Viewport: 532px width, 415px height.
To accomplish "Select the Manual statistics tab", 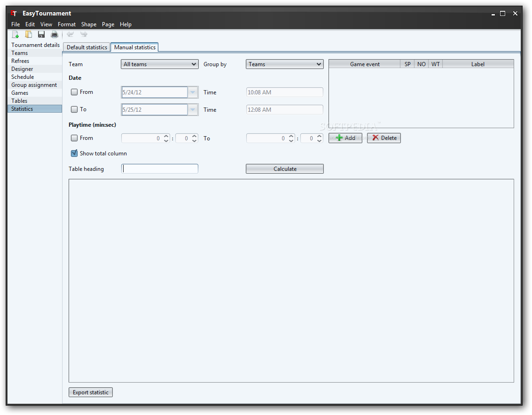I will click(135, 47).
